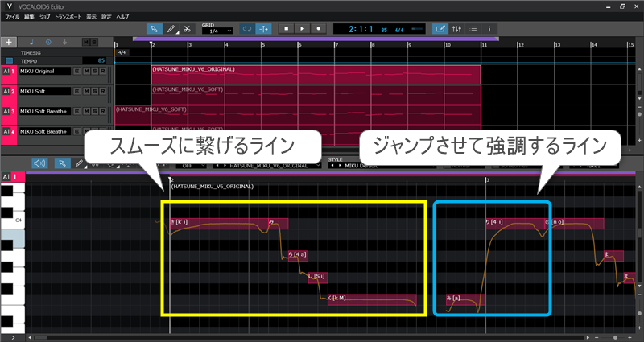Open the 表示 menu

point(91,17)
